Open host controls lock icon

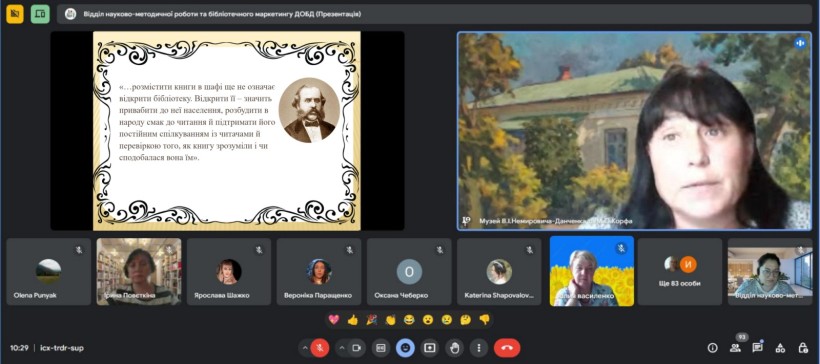coord(803,348)
